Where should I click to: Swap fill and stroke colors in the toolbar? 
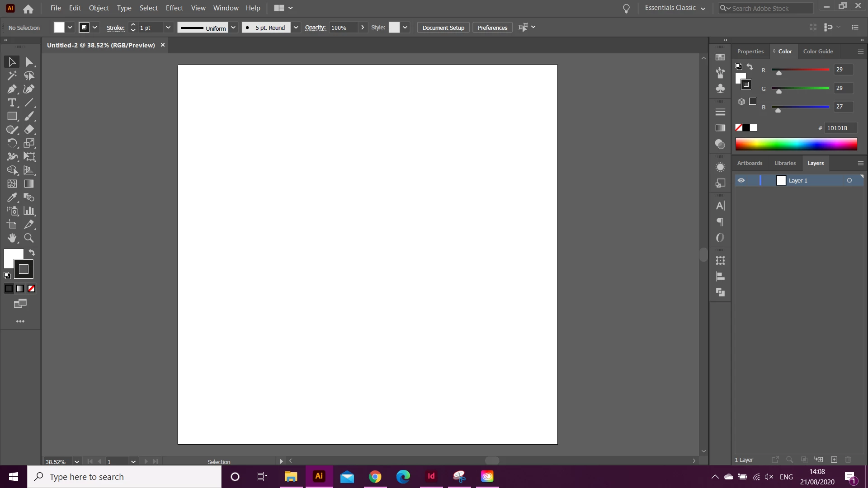[32, 253]
